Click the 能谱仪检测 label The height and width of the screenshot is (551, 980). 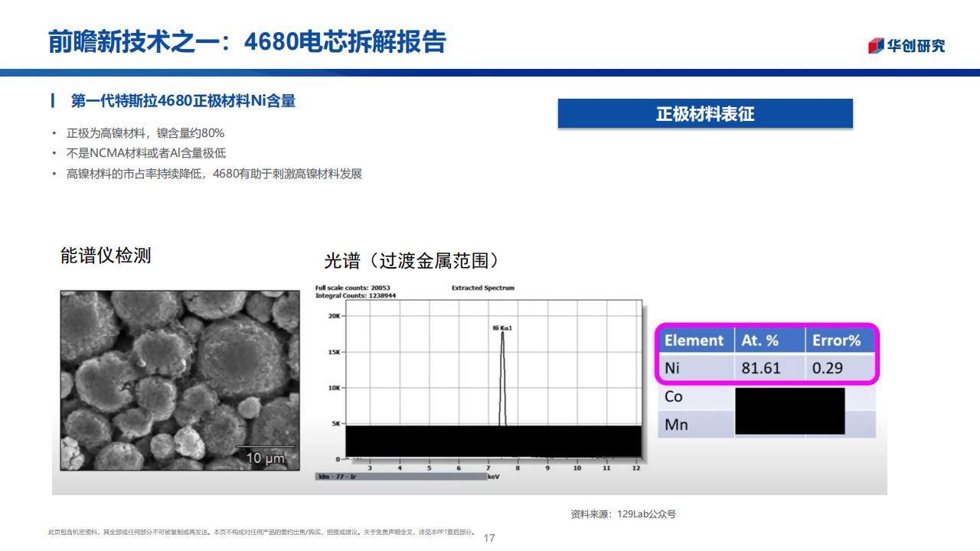[x=106, y=256]
